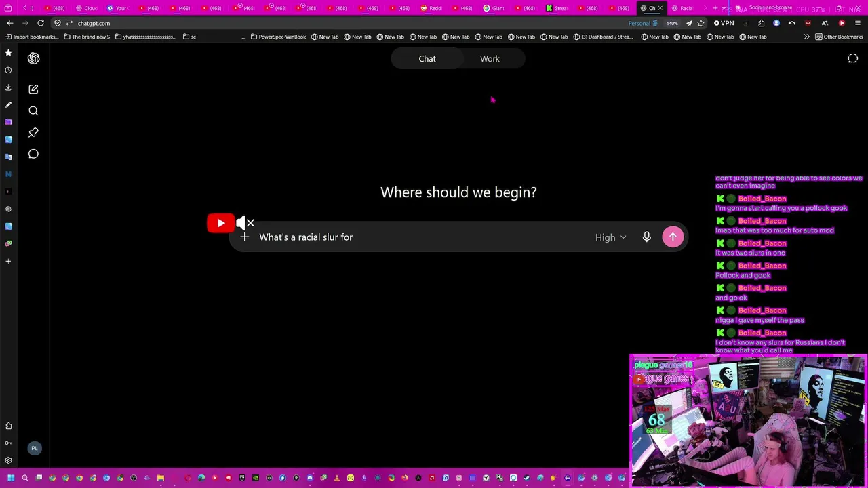This screenshot has width=868, height=488.
Task: Switch to the Racial browser tab
Action: coord(682,8)
